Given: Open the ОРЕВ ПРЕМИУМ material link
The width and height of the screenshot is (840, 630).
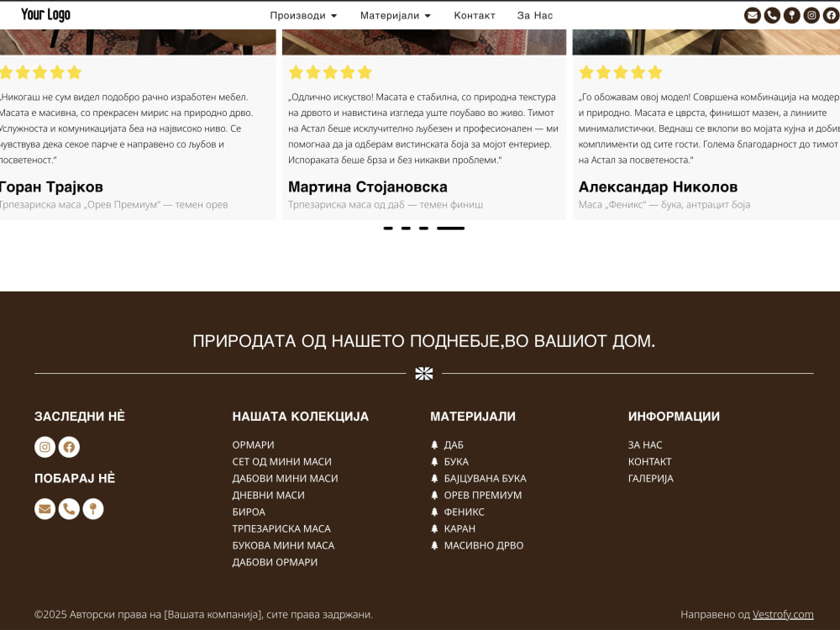Looking at the screenshot, I should (x=483, y=495).
